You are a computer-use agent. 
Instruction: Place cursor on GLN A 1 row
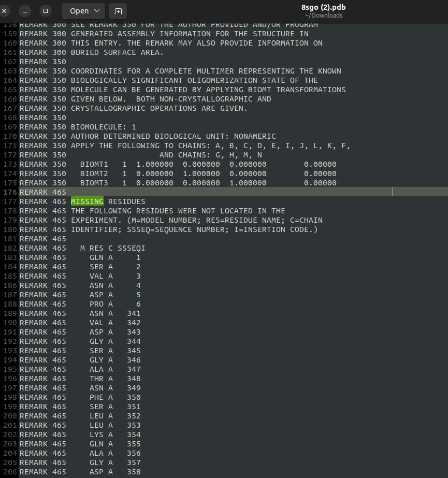point(114,257)
